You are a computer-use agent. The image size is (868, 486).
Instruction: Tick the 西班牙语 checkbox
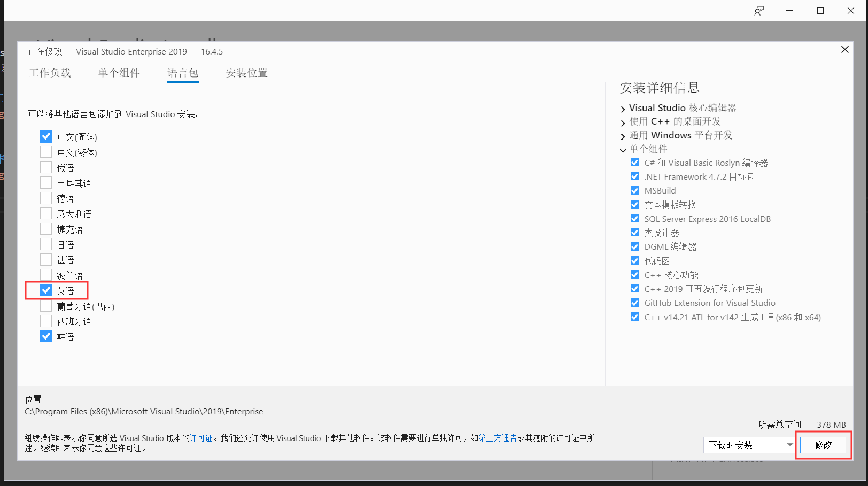[46, 321]
